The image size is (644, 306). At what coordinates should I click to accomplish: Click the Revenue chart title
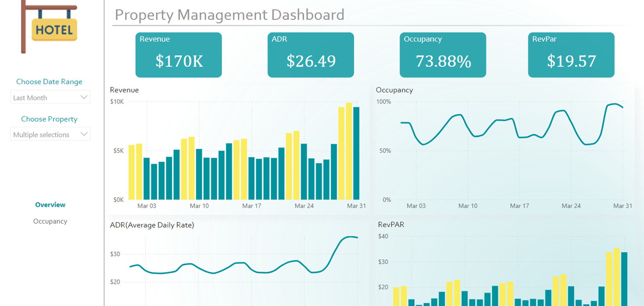pyautogui.click(x=124, y=90)
